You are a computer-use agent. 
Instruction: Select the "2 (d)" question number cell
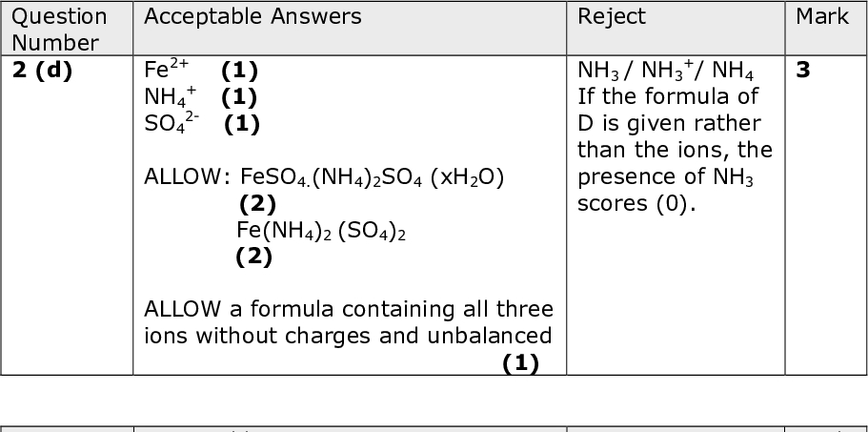(42, 71)
